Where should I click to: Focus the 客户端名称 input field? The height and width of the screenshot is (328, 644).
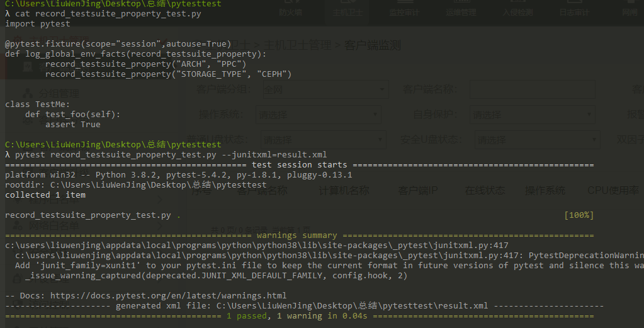(x=533, y=89)
